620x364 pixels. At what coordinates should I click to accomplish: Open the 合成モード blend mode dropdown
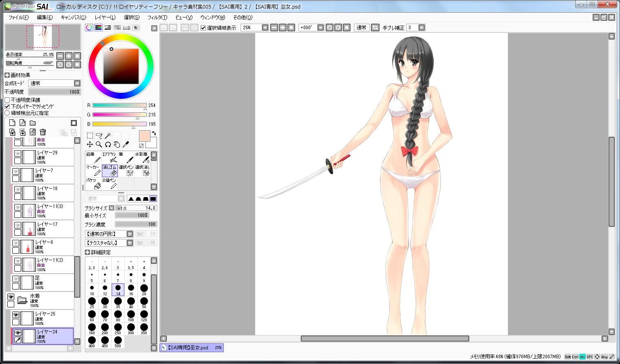click(55, 83)
